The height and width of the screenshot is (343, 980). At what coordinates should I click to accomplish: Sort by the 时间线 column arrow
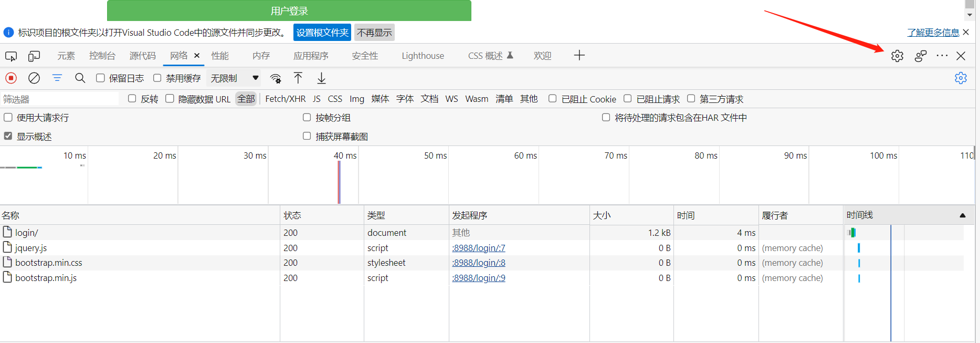point(963,215)
